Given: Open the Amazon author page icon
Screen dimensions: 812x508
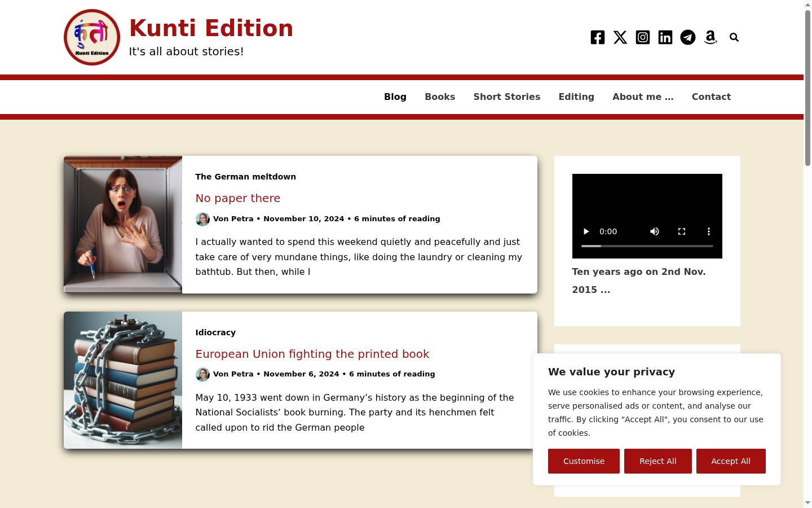Looking at the screenshot, I should (x=710, y=37).
